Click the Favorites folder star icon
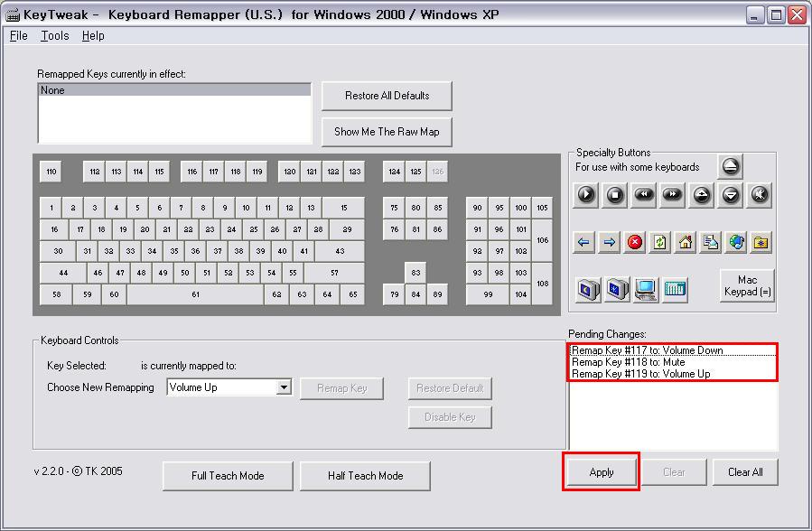Viewport: 812px width, 531px height. (761, 242)
